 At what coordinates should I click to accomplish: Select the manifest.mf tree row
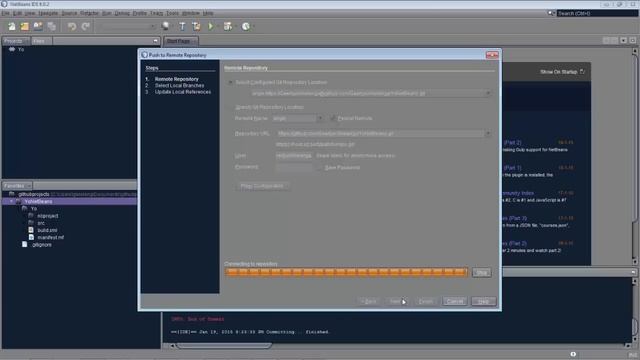50,237
